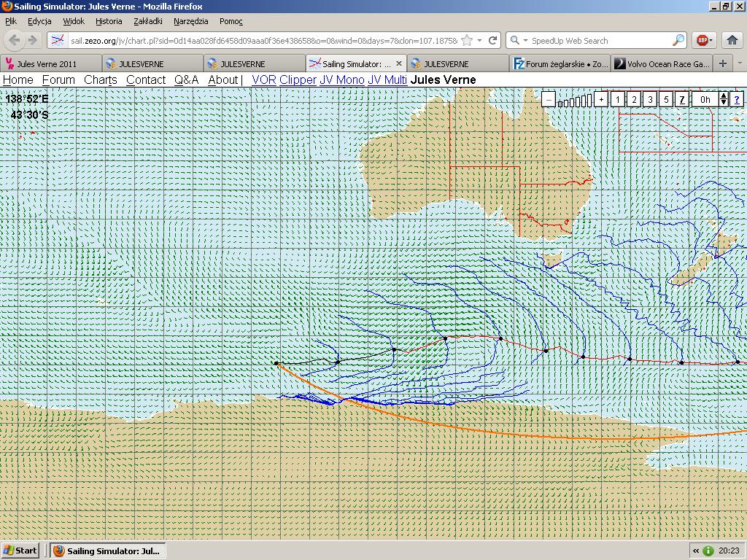This screenshot has width=747, height=560.
Task: Open the Adblock Plus dropdown arrow
Action: (712, 41)
